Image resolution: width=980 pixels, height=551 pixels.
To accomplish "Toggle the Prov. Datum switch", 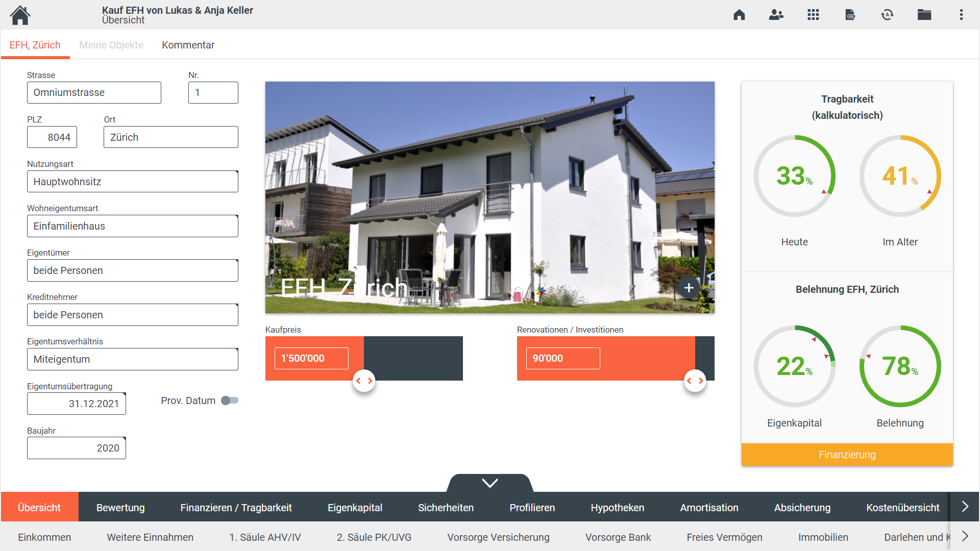I will pyautogui.click(x=230, y=400).
